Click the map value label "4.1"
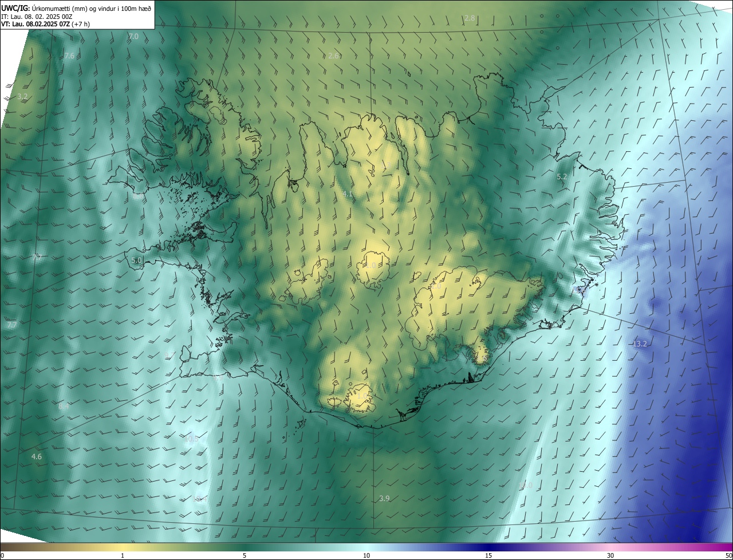Screen dimensions: 733x560 coord(348,195)
